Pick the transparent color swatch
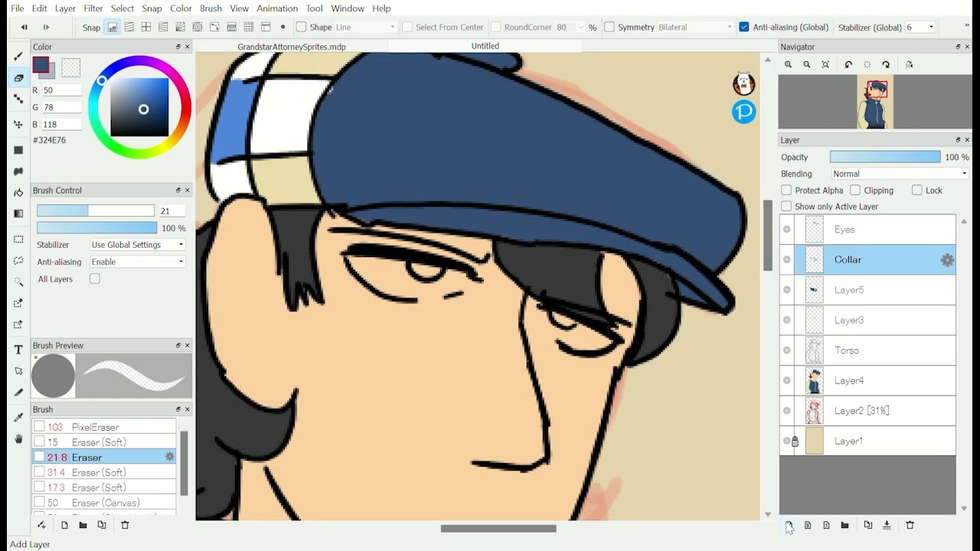The image size is (980, 551). pyautogui.click(x=70, y=67)
